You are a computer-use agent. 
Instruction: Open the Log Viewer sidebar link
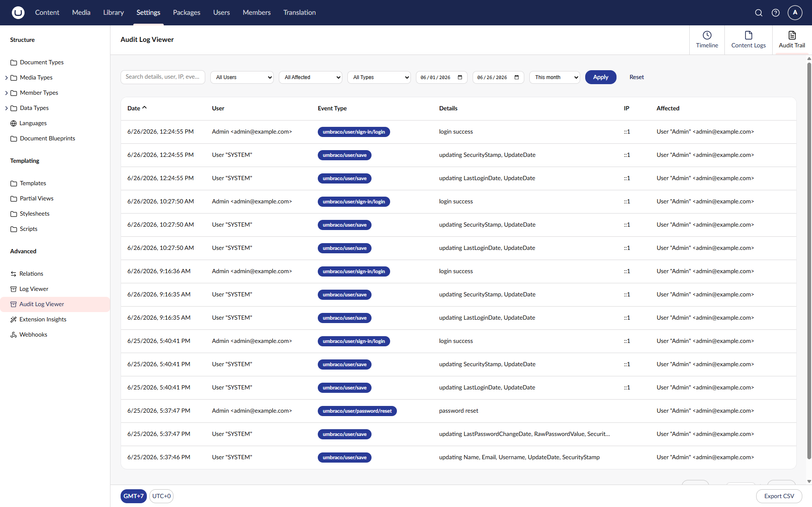[34, 289]
